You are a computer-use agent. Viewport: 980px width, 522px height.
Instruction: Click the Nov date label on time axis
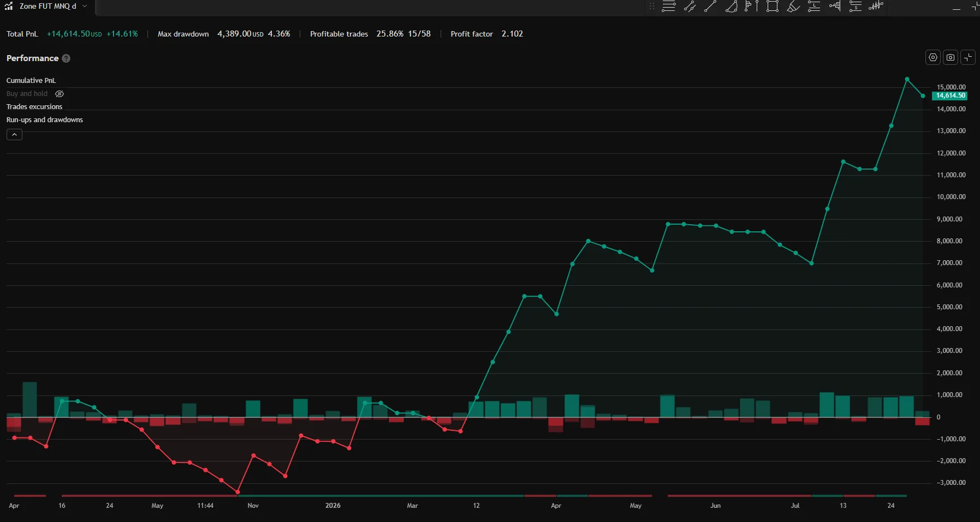tap(253, 506)
